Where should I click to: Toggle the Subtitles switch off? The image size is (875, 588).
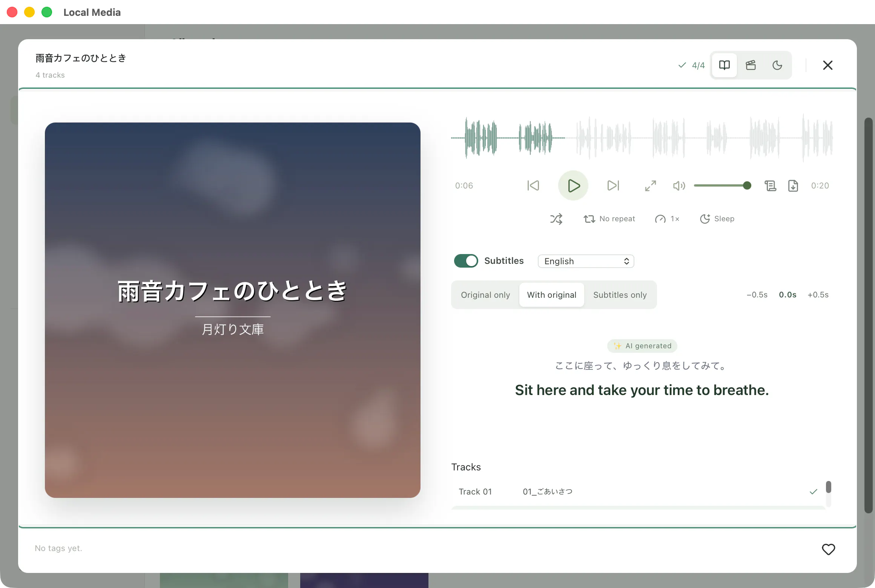[466, 261]
